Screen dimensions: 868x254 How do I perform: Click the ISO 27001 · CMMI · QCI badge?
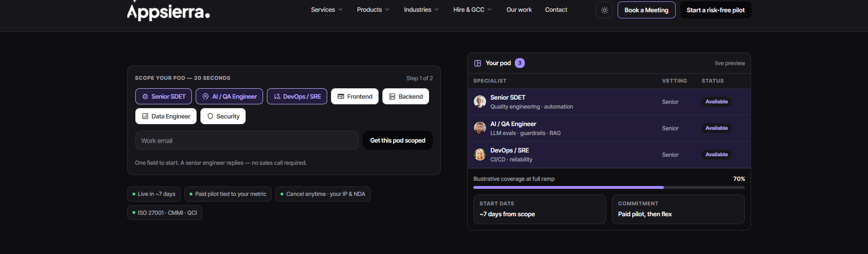click(165, 213)
